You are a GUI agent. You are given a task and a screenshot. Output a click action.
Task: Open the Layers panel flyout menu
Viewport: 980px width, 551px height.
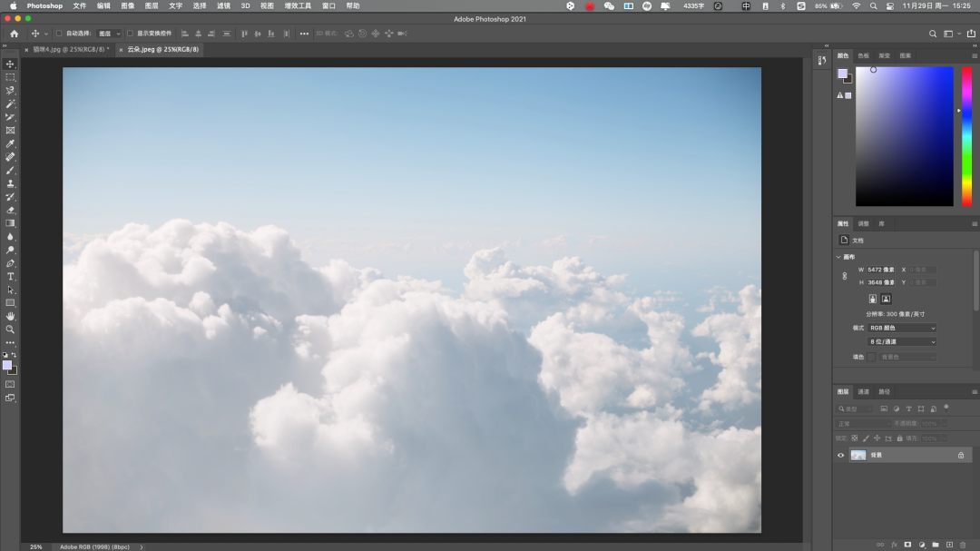click(975, 392)
